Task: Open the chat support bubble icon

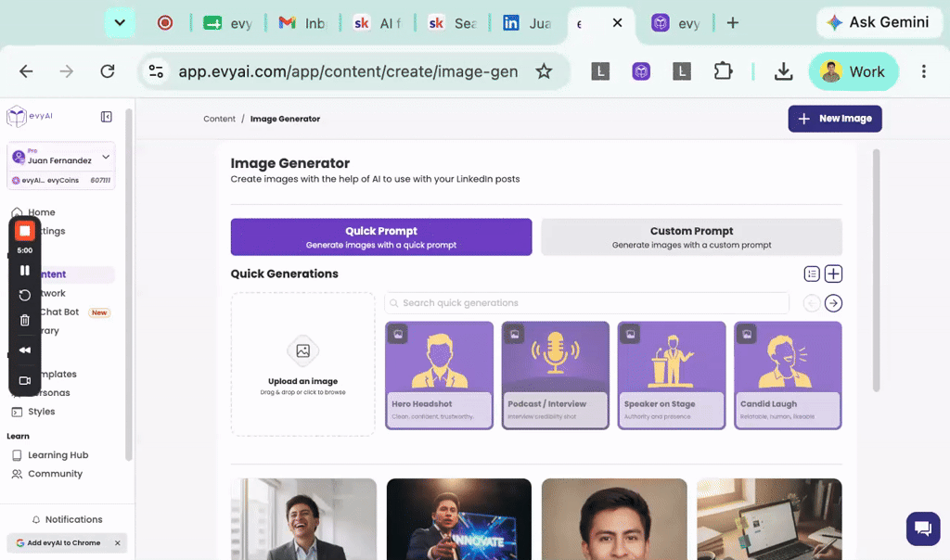Action: pyautogui.click(x=923, y=528)
